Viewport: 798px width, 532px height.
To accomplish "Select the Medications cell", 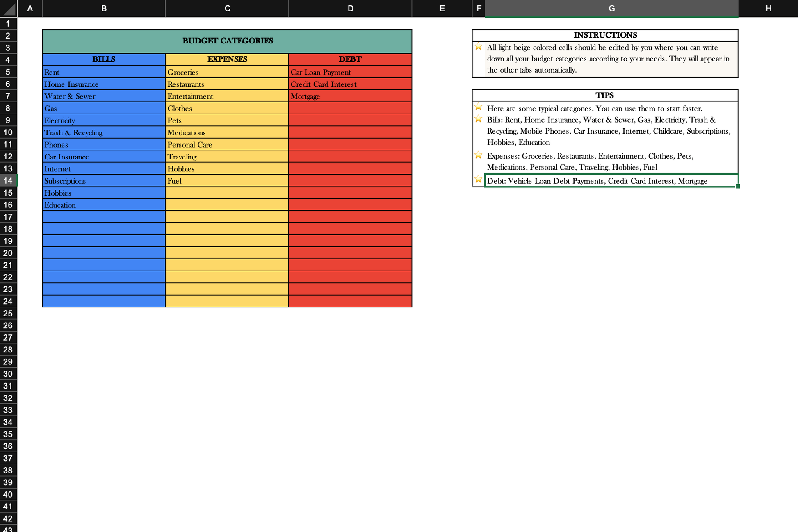I will [x=227, y=132].
